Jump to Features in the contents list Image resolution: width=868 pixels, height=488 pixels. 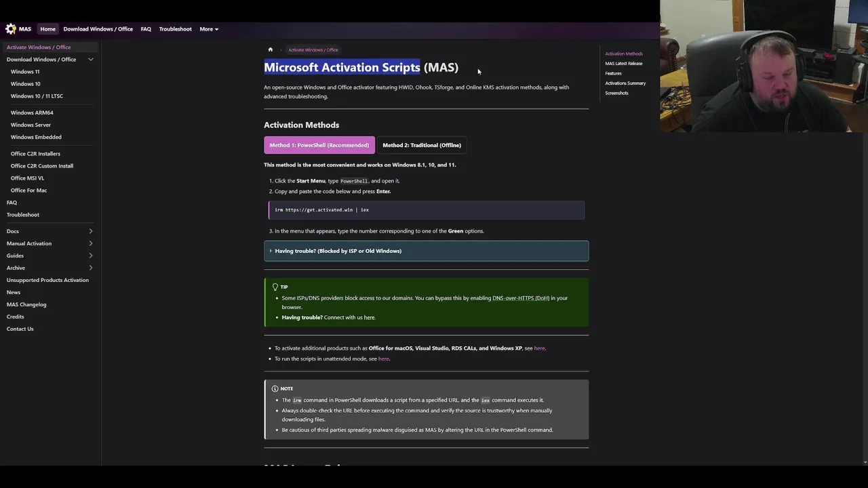[x=613, y=73]
